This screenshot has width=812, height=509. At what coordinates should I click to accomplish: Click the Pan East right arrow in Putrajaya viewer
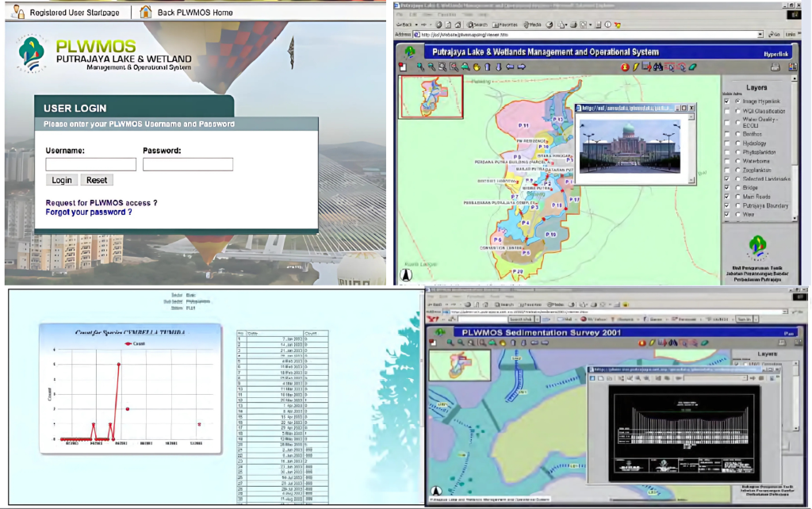[x=522, y=67]
